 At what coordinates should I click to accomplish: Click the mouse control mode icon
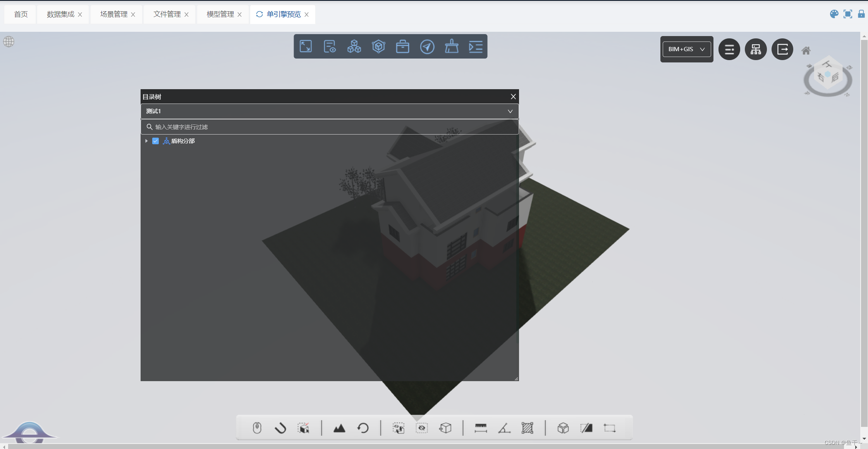point(257,428)
